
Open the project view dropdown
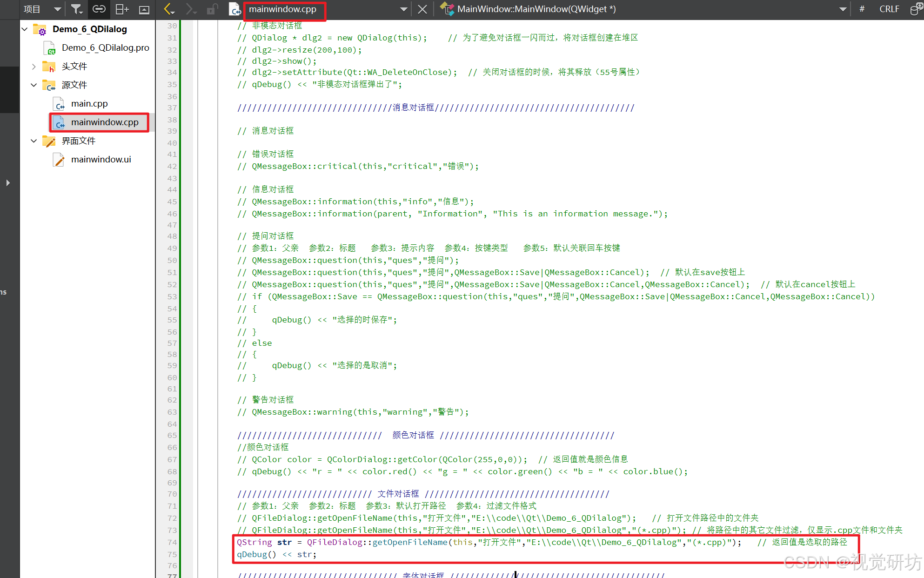pos(57,9)
